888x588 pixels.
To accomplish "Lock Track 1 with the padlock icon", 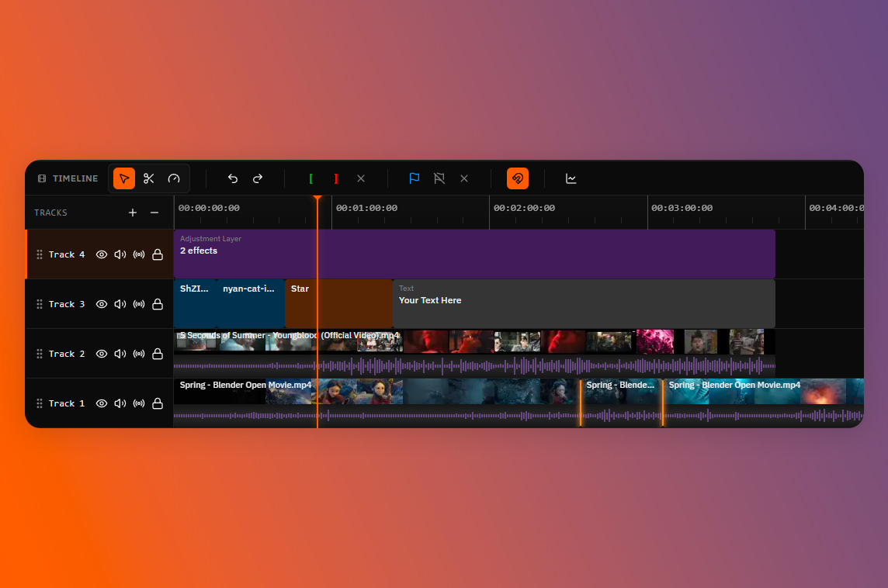I will click(x=158, y=403).
